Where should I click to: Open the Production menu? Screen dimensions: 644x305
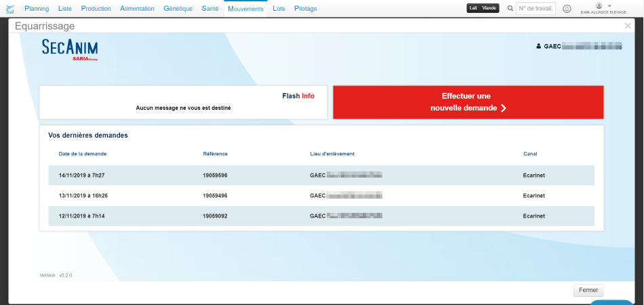pyautogui.click(x=96, y=9)
